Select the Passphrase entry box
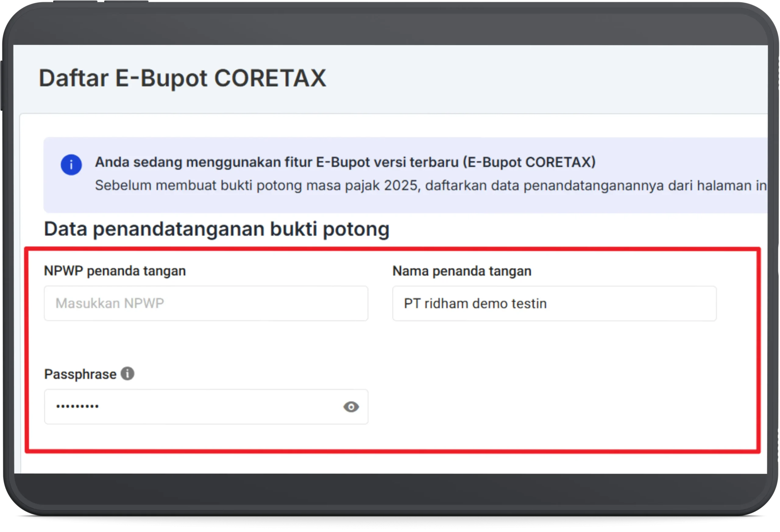This screenshot has width=780, height=532. coord(188,407)
